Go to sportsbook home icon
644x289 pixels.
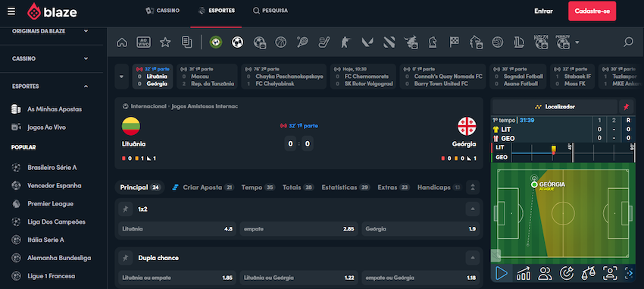click(122, 42)
